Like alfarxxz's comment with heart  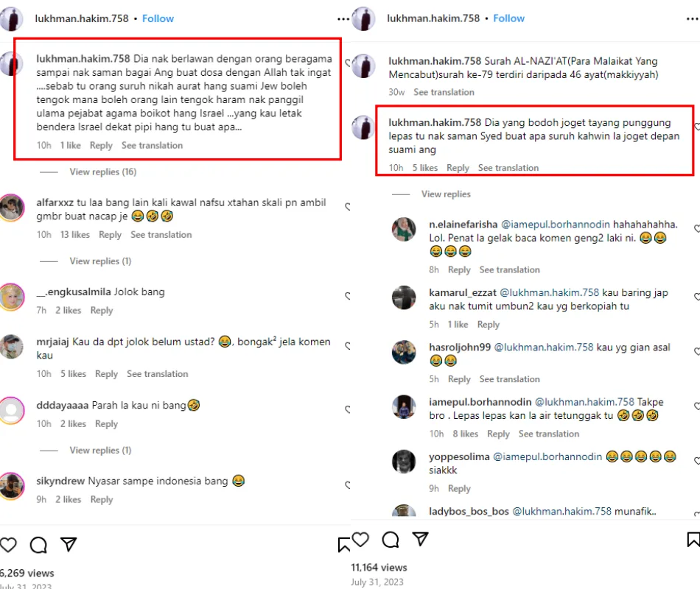pyautogui.click(x=347, y=208)
